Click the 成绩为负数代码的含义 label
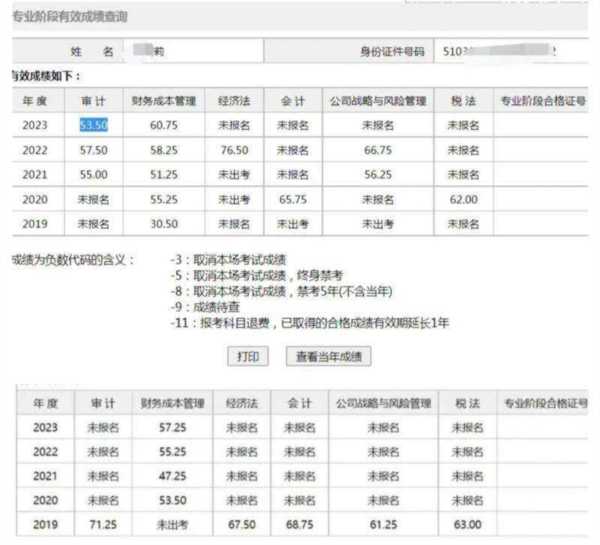The image size is (600, 545). click(73, 260)
